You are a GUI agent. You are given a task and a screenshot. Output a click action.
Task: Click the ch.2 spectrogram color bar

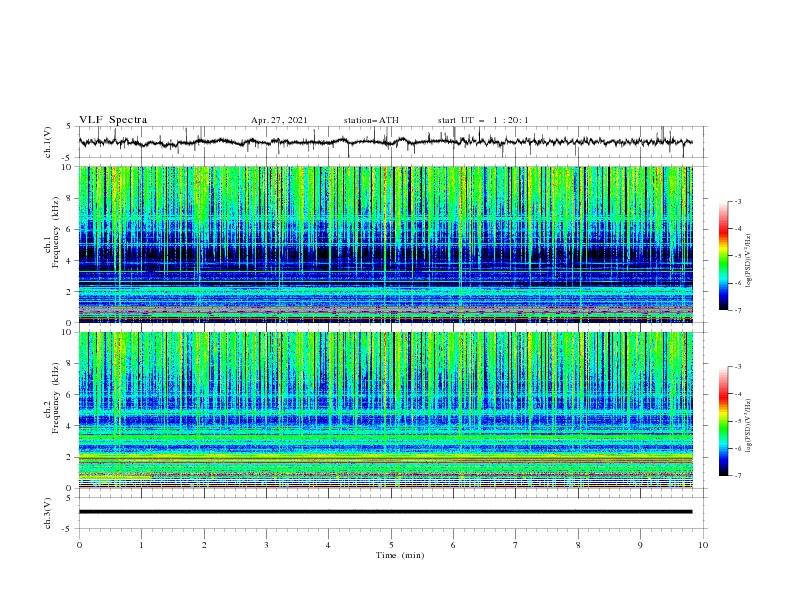tap(723, 421)
